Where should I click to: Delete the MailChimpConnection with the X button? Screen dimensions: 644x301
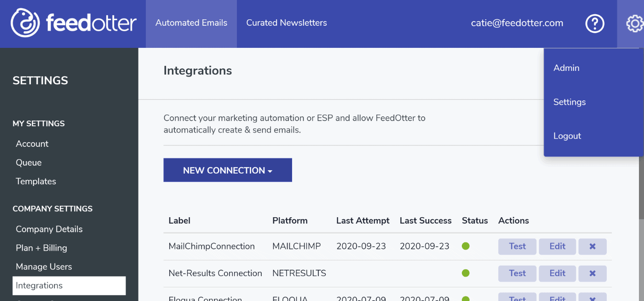[592, 246]
